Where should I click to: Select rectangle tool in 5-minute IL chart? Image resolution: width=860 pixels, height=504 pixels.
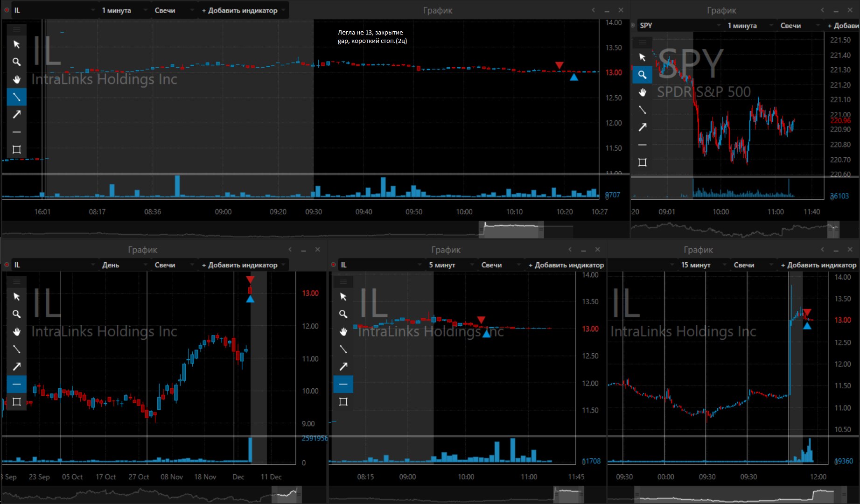(343, 402)
